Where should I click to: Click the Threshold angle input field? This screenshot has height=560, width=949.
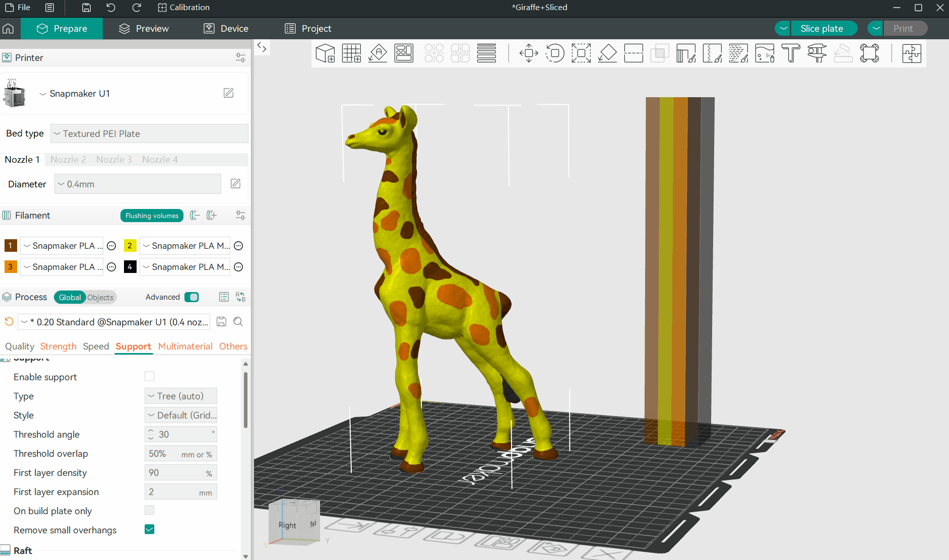coord(182,434)
